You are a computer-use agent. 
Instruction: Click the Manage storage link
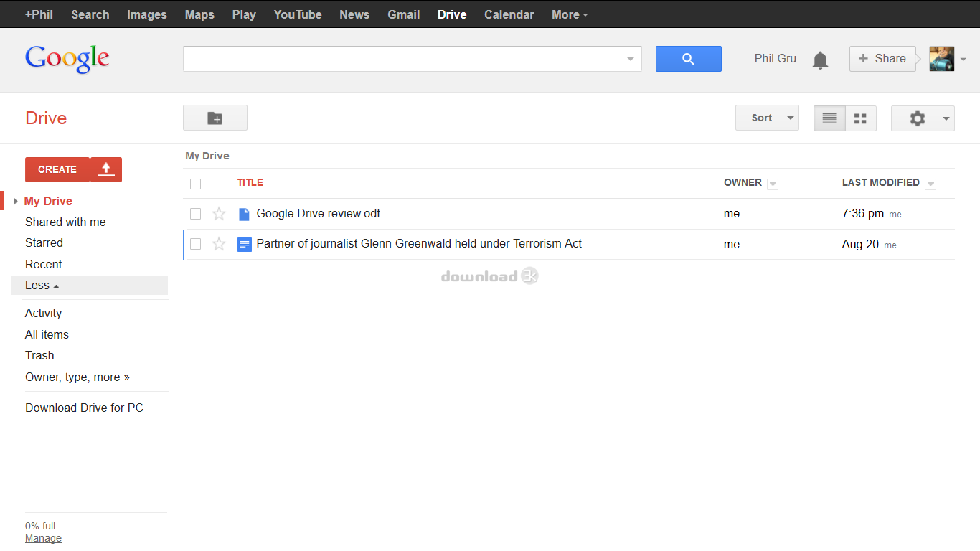tap(43, 538)
